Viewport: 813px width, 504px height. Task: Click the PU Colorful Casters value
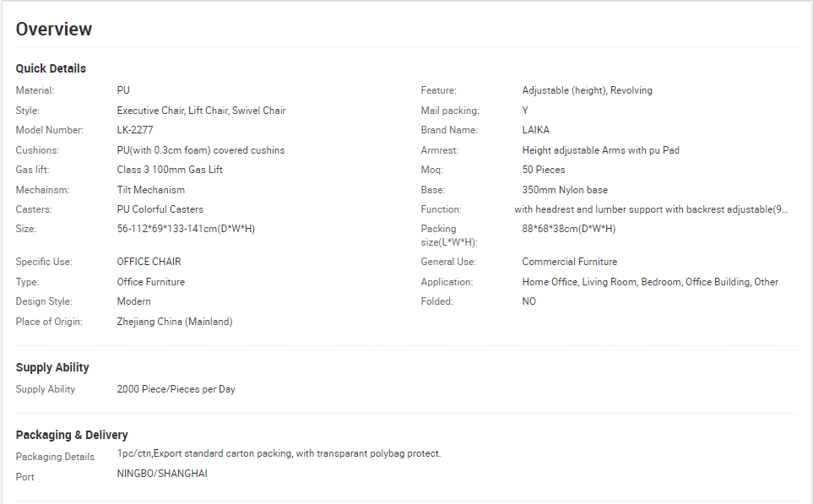[160, 209]
